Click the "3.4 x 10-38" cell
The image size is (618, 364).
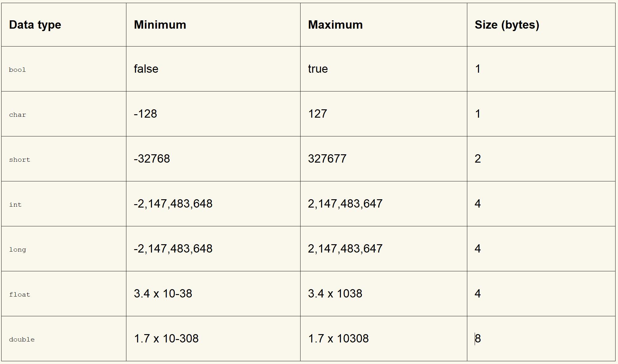pyautogui.click(x=163, y=294)
